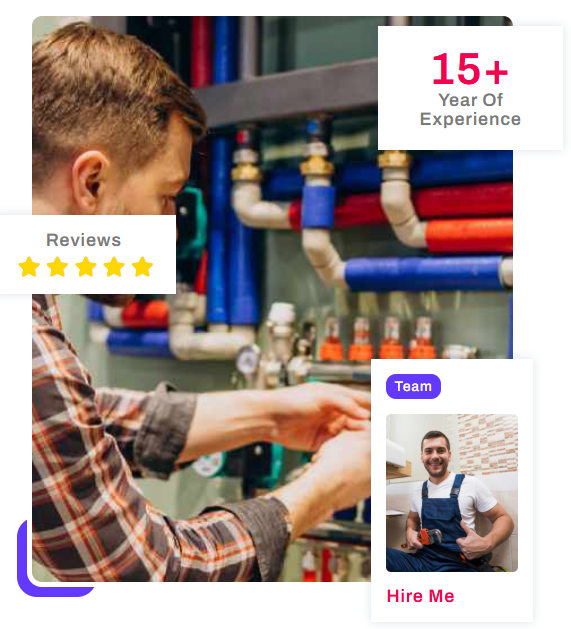Click the first yellow review star
571x629 pixels.
coord(29,267)
